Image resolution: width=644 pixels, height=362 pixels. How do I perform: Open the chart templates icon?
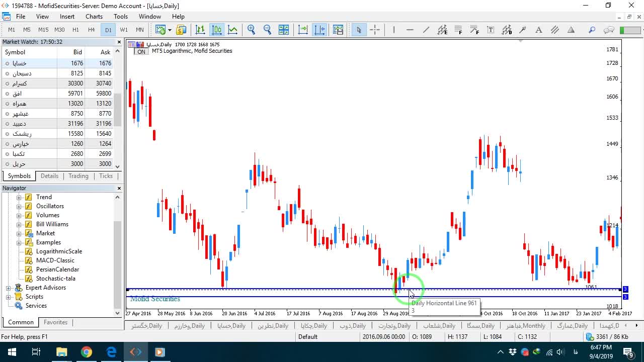(x=338, y=30)
